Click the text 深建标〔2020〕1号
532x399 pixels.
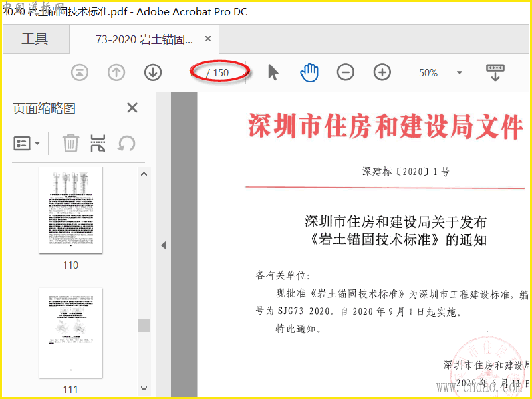click(406, 172)
